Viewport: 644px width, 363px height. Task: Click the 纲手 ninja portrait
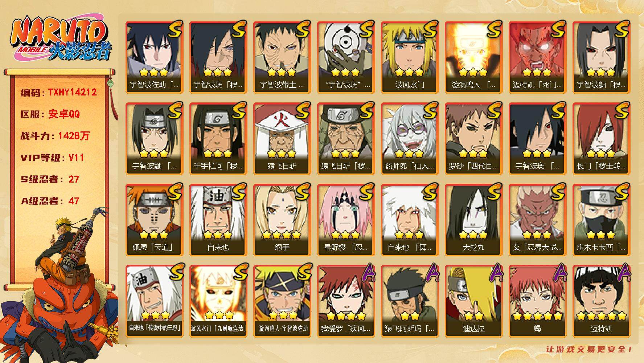coord(282,220)
